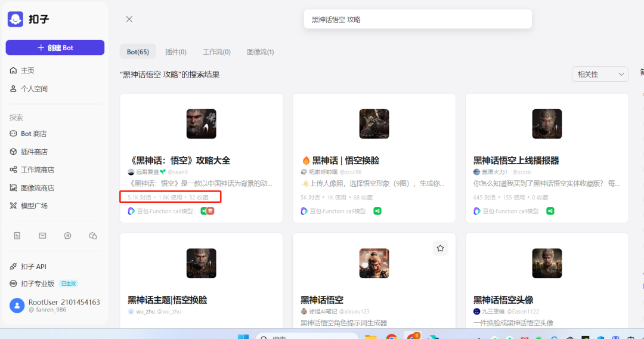Click author 九三思维 @Eason1122
This screenshot has height=339, width=644.
506,312
